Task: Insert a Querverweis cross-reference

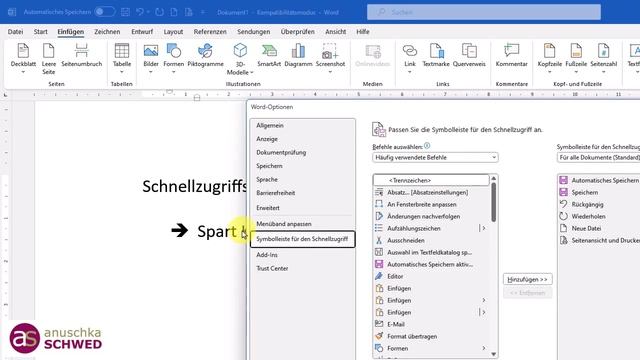Action: coord(469,56)
